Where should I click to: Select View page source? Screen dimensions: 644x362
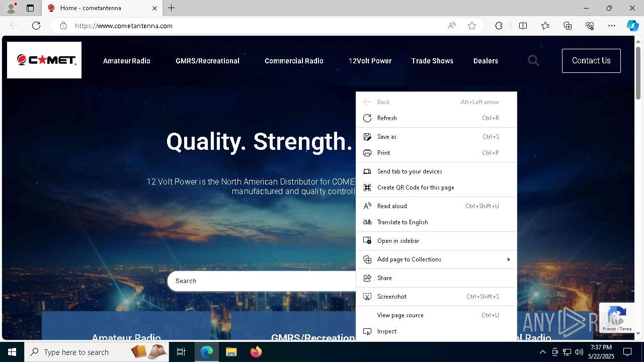tap(436, 315)
